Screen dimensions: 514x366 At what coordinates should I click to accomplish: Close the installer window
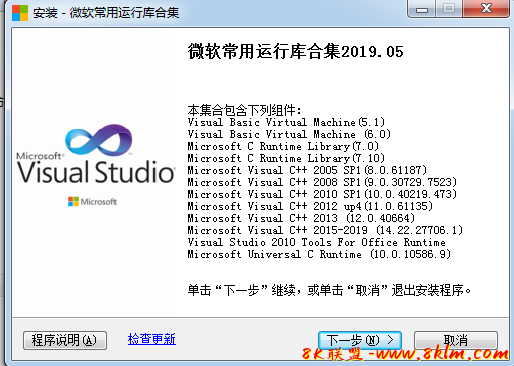tap(486, 8)
